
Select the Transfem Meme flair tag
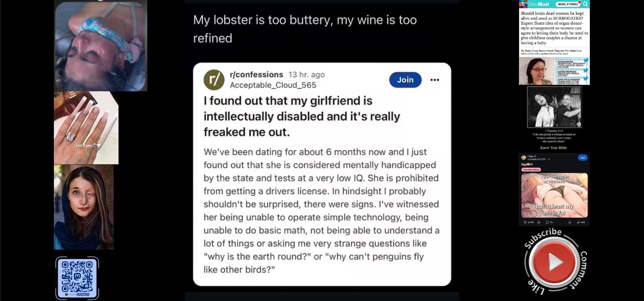coord(531,170)
